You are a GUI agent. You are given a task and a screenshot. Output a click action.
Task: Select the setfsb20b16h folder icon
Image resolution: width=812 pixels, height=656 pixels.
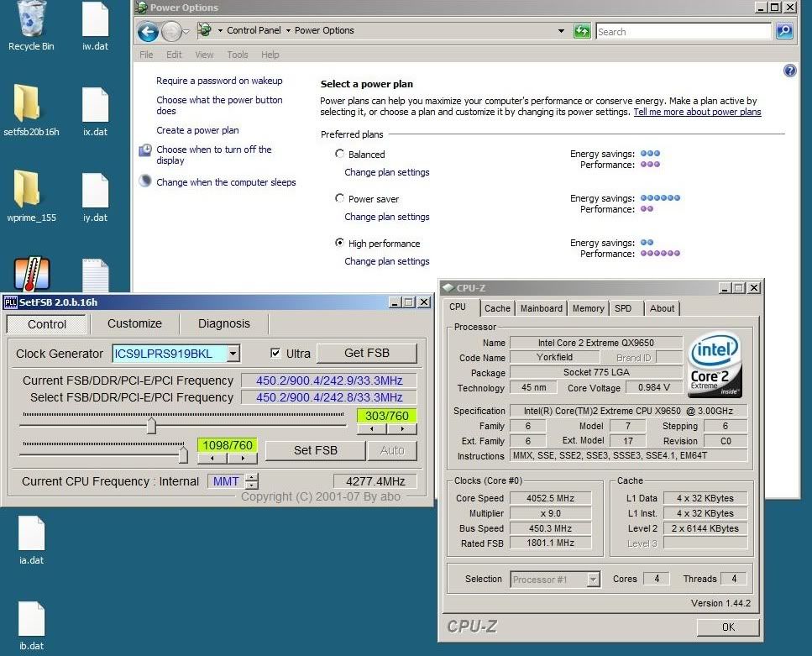click(31, 110)
